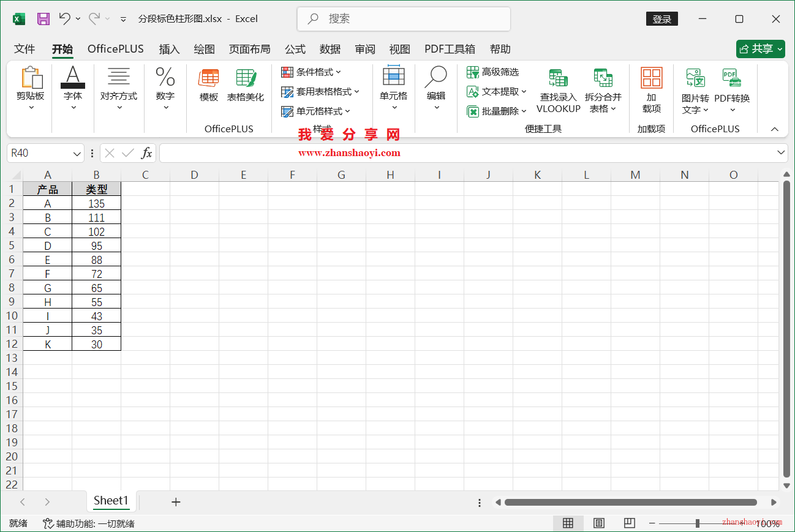Open the Name Box dropdown arrow

(x=76, y=152)
